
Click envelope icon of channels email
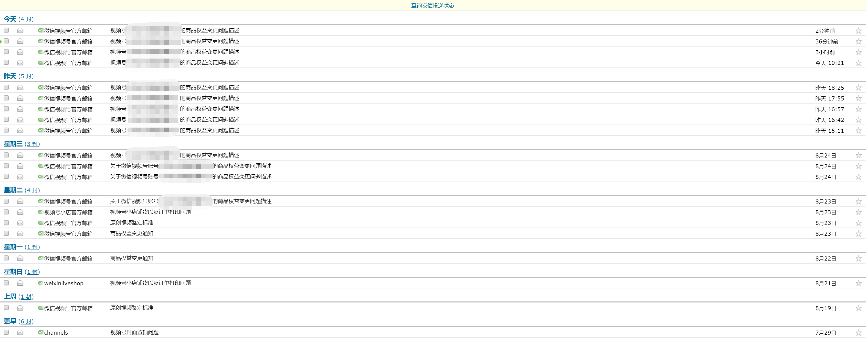(20, 333)
